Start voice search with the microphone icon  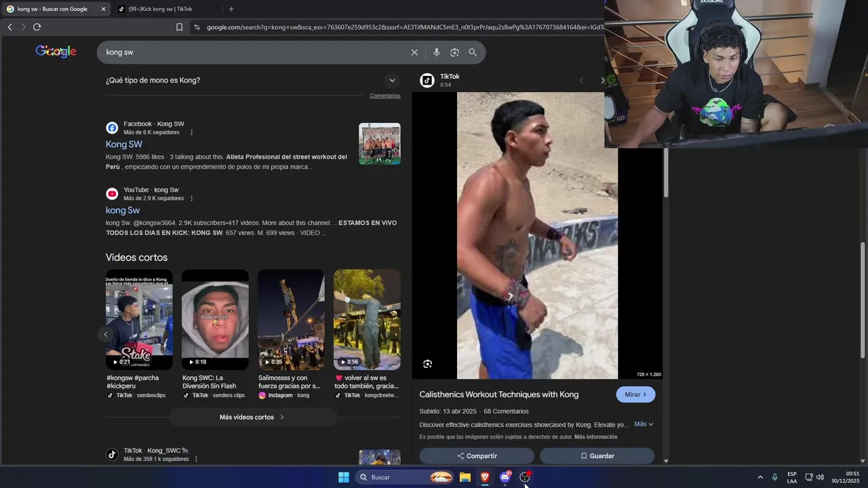tap(436, 52)
